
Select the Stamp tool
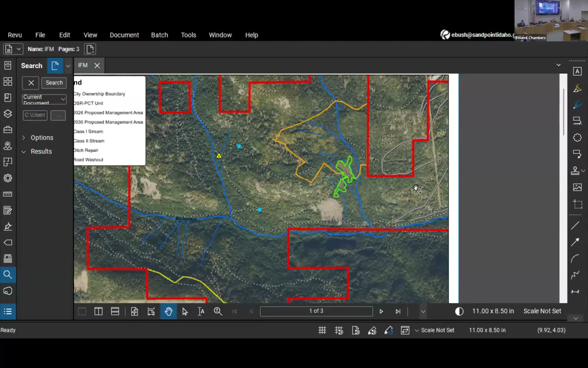tap(575, 171)
